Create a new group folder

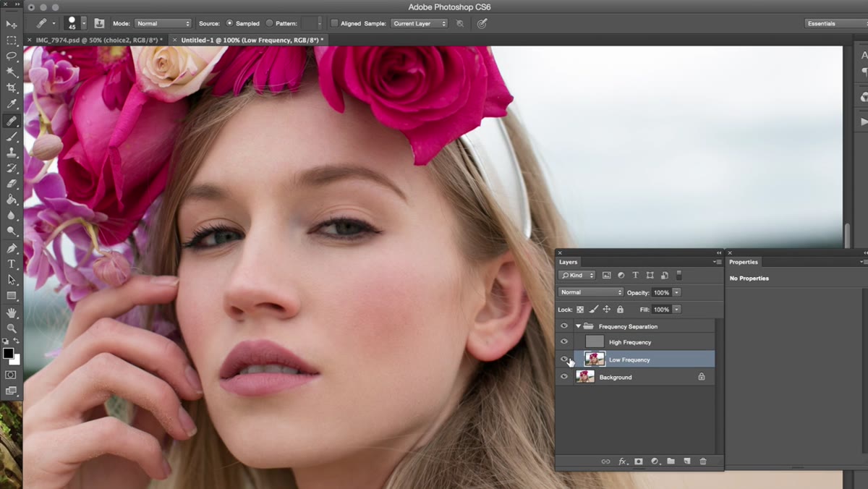pyautogui.click(x=671, y=462)
